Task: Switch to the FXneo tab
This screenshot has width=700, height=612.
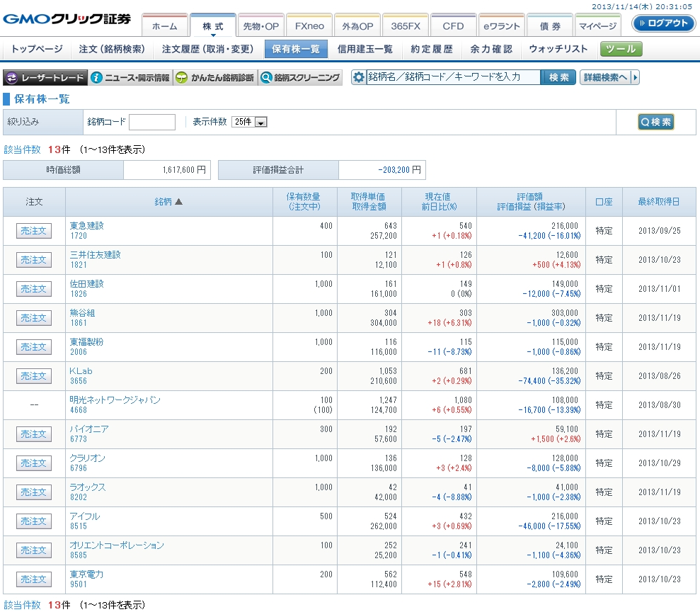Action: (309, 26)
